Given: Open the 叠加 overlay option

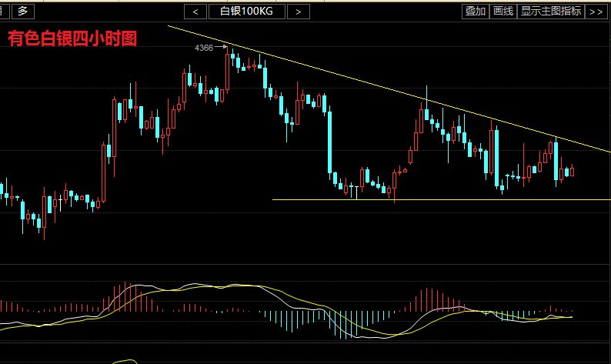Looking at the screenshot, I should coord(475,11).
